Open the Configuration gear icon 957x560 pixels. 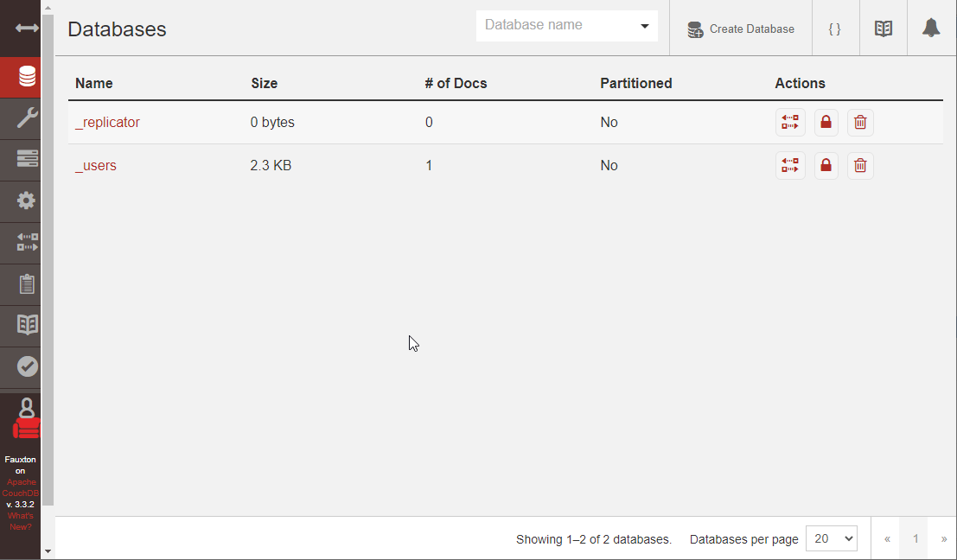(21, 200)
